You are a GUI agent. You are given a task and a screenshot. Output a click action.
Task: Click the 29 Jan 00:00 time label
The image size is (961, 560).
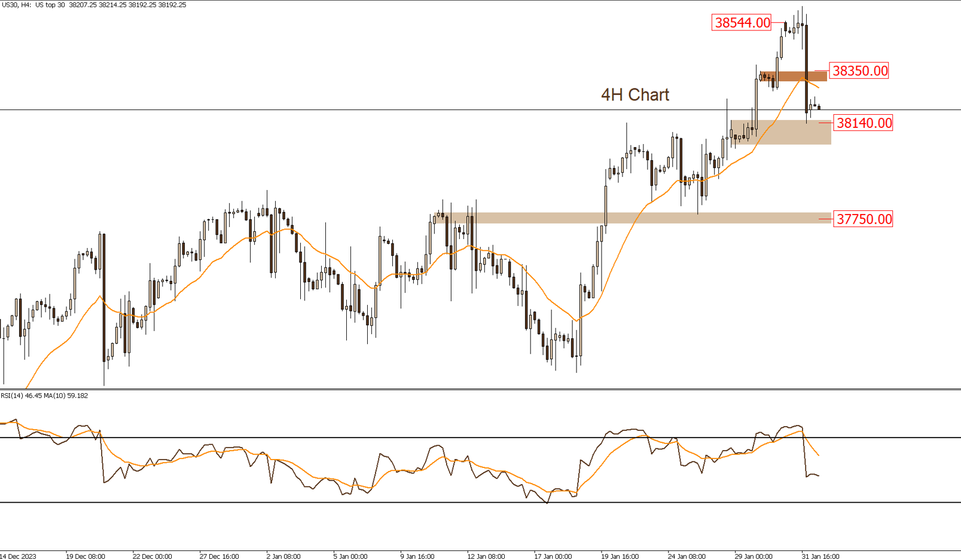coord(753,556)
